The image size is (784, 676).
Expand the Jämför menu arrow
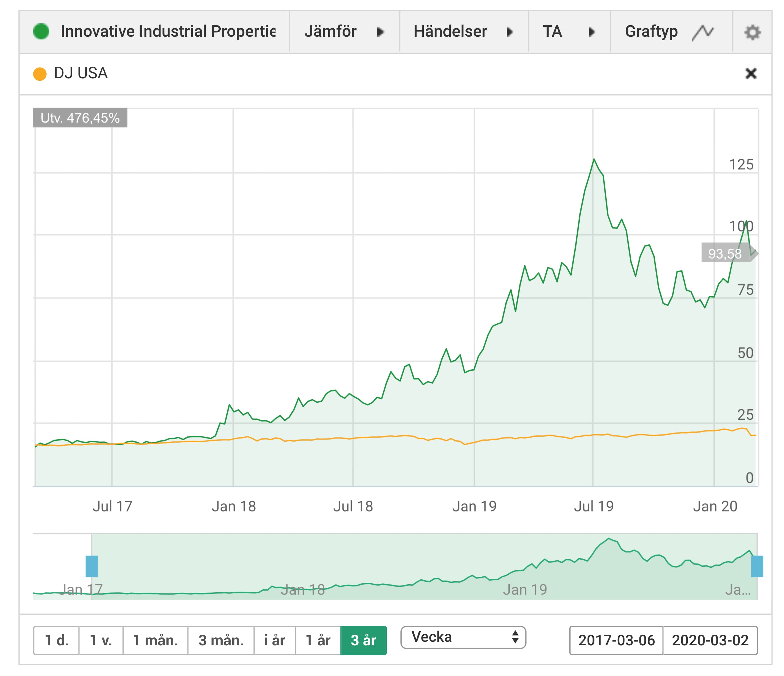click(381, 32)
